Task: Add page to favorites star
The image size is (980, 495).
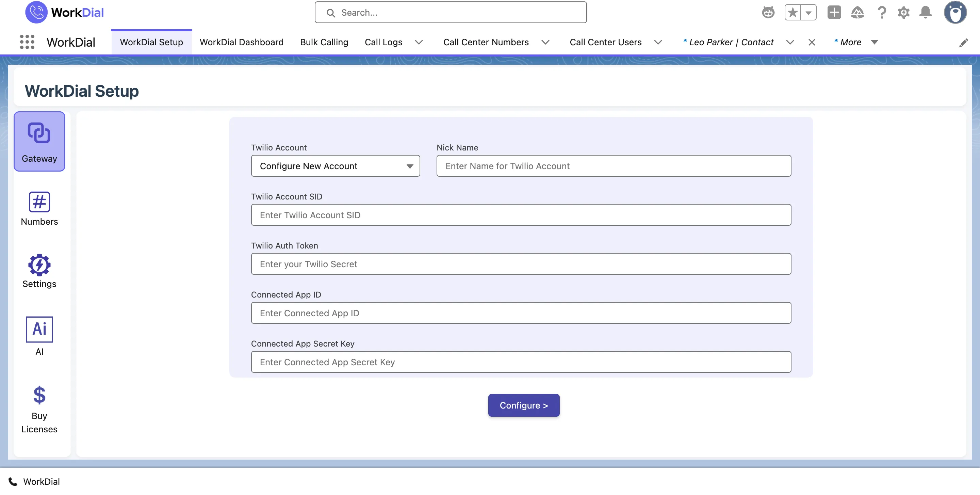Action: point(793,12)
